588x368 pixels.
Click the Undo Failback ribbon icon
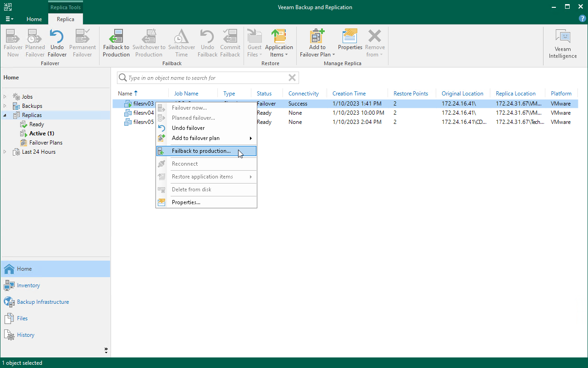(207, 43)
